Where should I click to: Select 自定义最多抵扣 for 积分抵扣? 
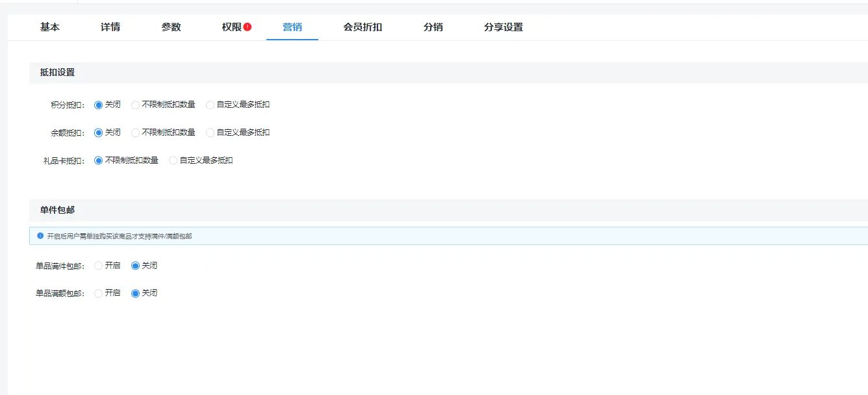[x=210, y=105]
